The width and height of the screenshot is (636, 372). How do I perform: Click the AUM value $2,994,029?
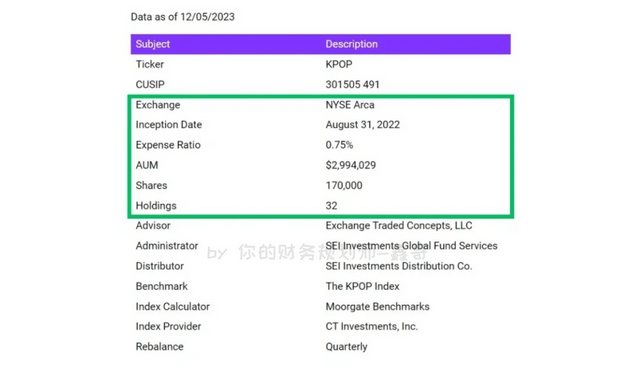click(x=350, y=165)
